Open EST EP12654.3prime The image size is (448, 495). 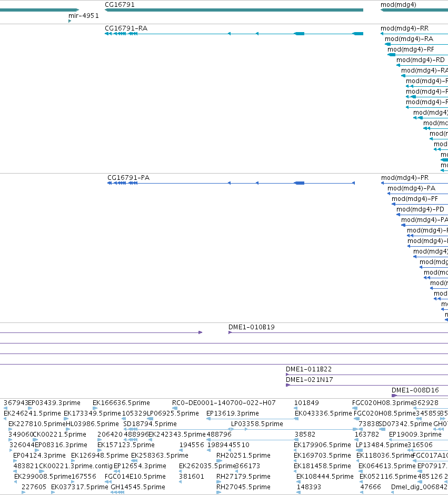click(x=140, y=466)
